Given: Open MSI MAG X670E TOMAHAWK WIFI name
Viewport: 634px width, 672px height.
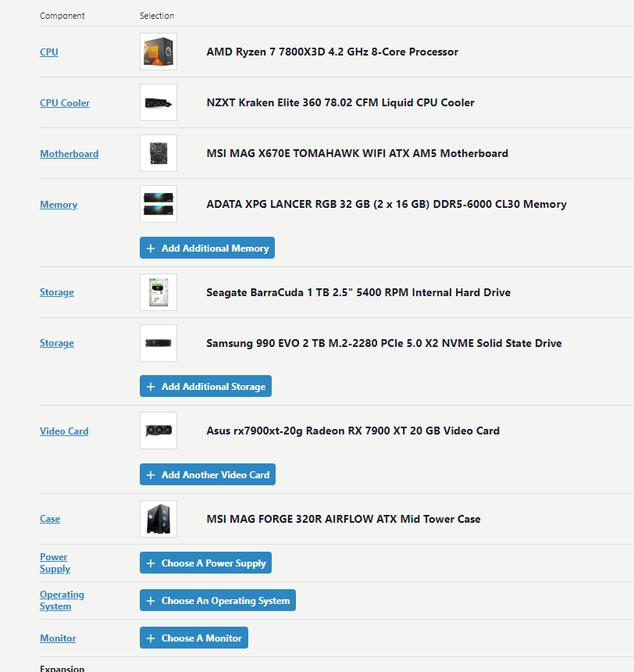Looking at the screenshot, I should [x=358, y=153].
